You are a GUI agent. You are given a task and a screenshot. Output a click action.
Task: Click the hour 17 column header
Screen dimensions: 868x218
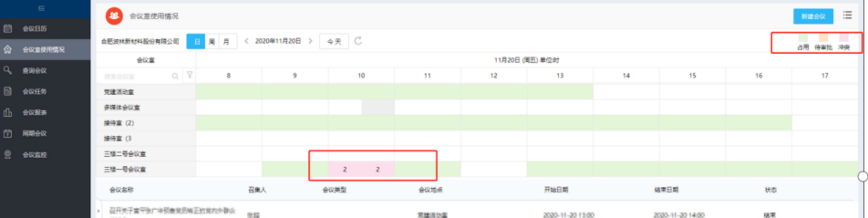(825, 76)
